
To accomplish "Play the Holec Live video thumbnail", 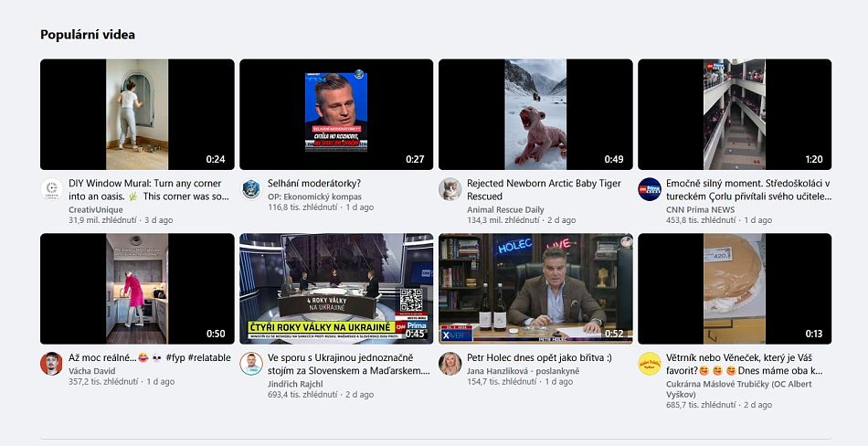I will click(x=535, y=288).
